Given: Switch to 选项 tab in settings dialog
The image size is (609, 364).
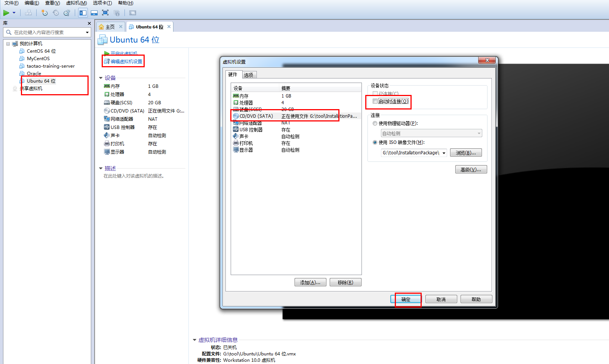Looking at the screenshot, I should point(249,75).
